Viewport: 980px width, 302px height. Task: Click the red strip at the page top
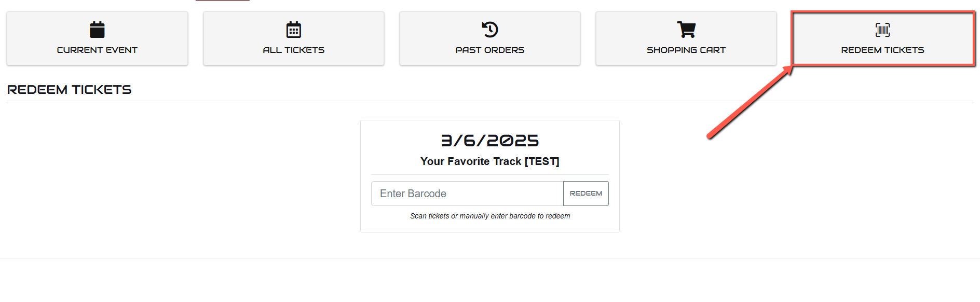click(x=223, y=1)
